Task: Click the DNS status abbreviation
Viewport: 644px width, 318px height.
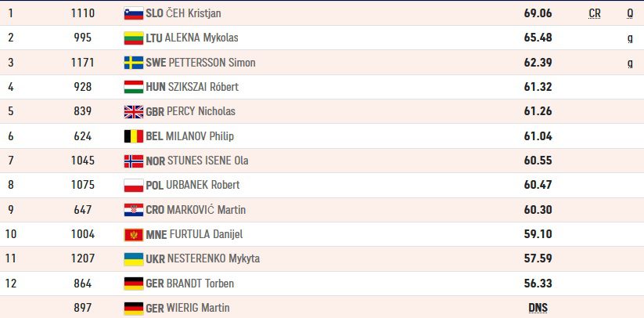Action: pyautogui.click(x=538, y=308)
